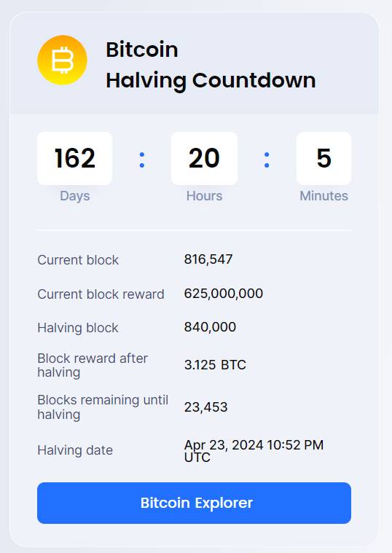Click the Current block label
Screen dimensions: 392x553
[x=78, y=260]
